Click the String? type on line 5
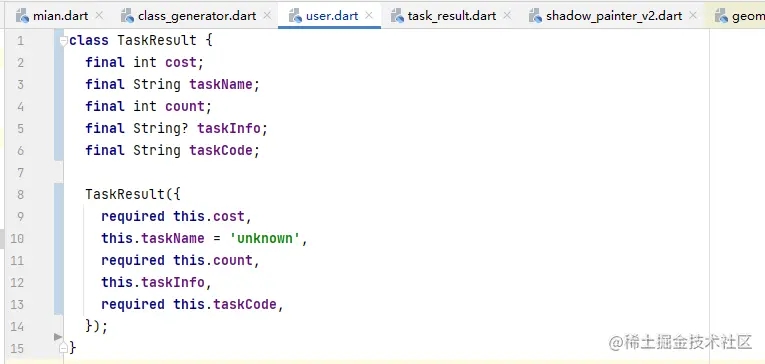This screenshot has height=364, width=765. [161, 128]
